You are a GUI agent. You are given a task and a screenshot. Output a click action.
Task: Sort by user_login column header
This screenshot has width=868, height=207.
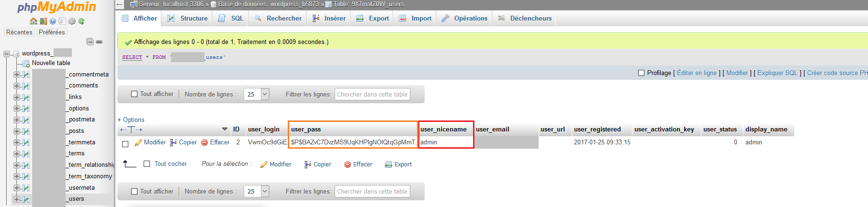264,130
